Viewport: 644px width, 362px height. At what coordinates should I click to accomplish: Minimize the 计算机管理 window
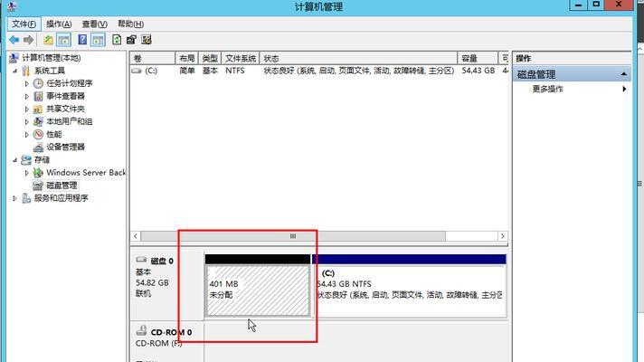[578, 5]
